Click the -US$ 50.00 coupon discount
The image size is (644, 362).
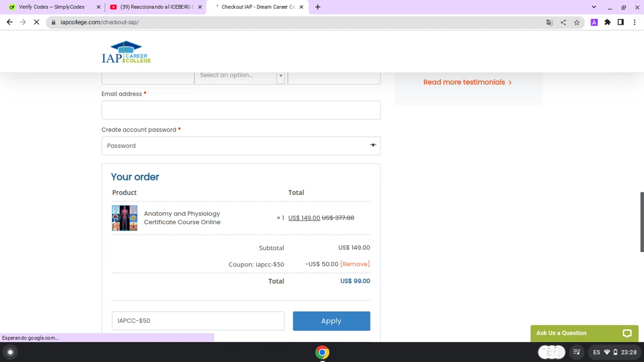click(322, 264)
